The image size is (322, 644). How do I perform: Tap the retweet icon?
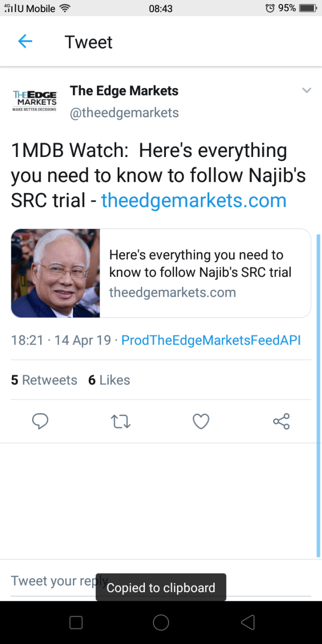click(120, 421)
